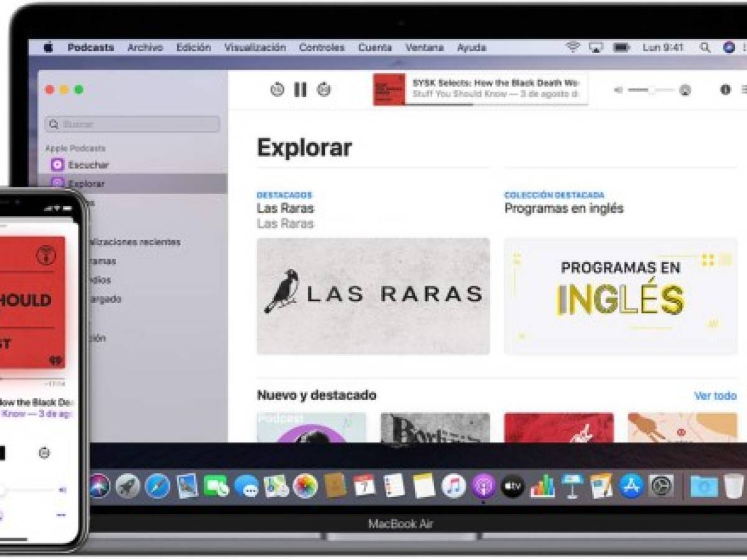Screen dimensions: 747x560
Task: Click the Las Raras subtitle text
Action: tap(285, 224)
